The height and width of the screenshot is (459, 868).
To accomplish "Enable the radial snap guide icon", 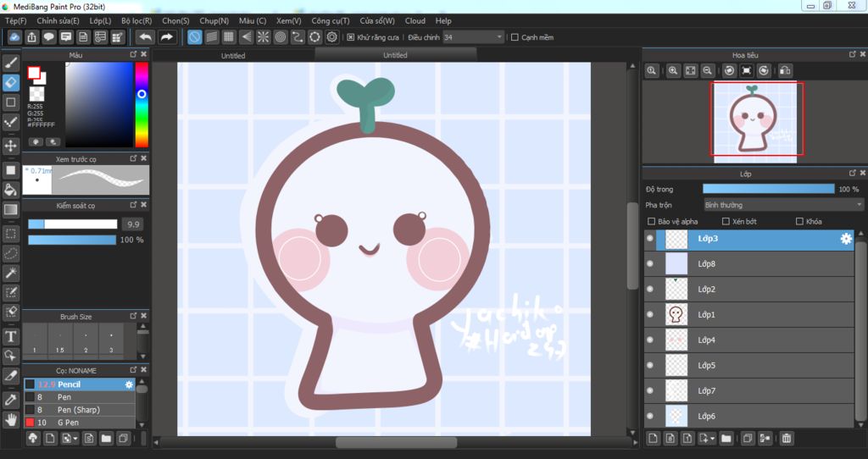I will pos(263,37).
